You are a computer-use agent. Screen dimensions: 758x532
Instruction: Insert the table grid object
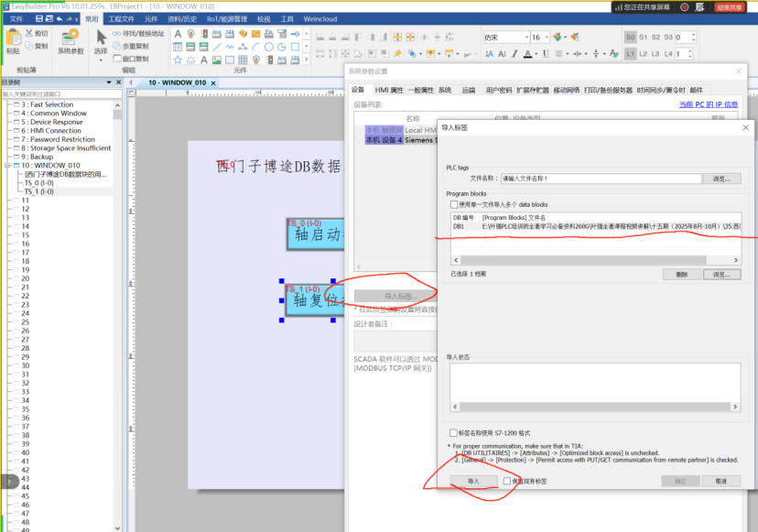243,60
